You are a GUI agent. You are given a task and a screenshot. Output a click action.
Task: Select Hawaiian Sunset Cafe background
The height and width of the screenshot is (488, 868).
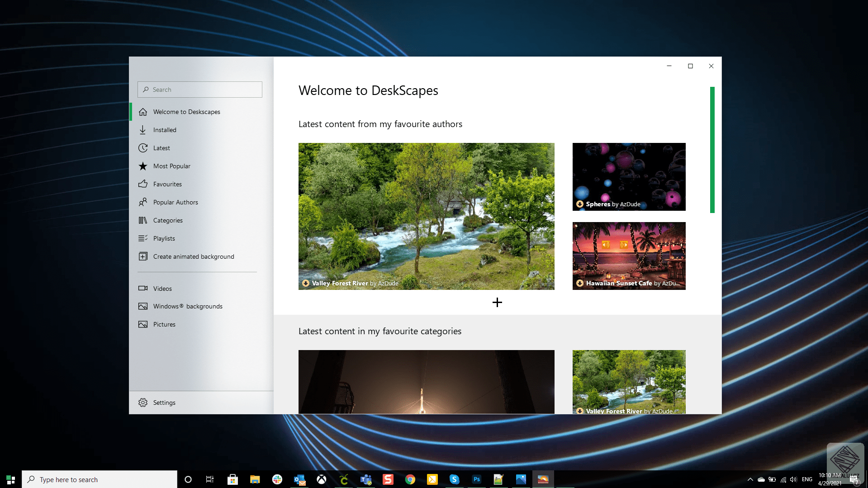(x=629, y=256)
